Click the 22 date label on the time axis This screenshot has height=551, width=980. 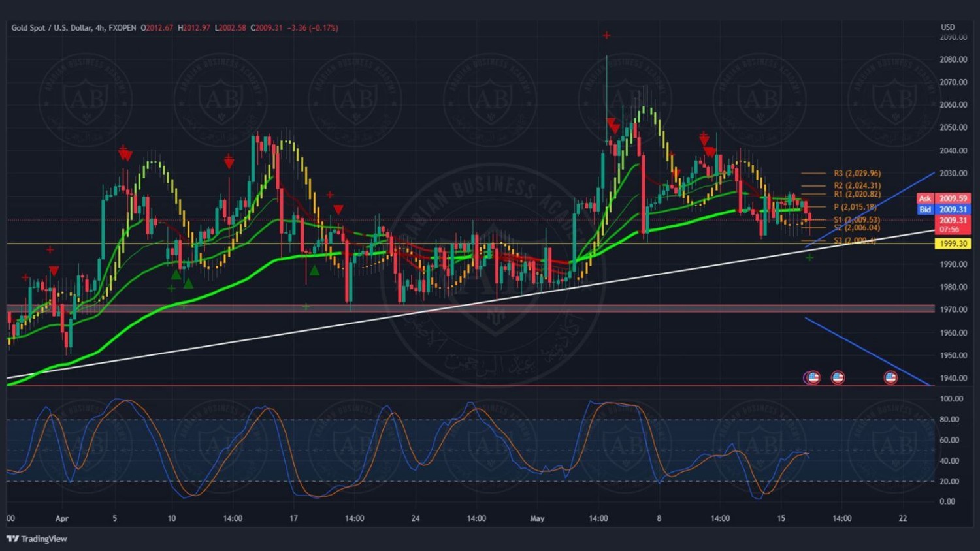903,518
